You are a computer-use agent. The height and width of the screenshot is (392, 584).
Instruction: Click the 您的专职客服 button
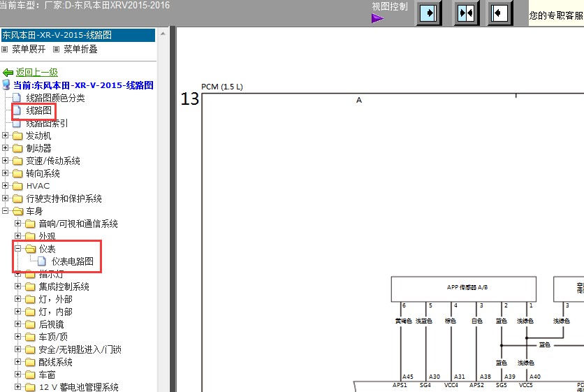click(x=556, y=15)
